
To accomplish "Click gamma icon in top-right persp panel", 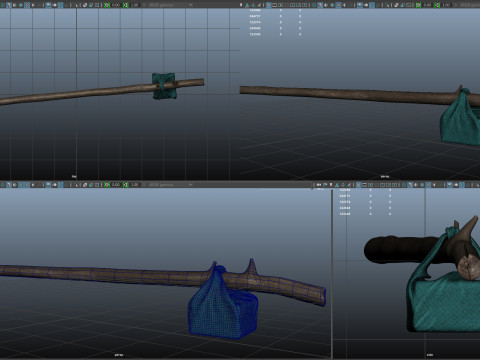I will (437, 5).
